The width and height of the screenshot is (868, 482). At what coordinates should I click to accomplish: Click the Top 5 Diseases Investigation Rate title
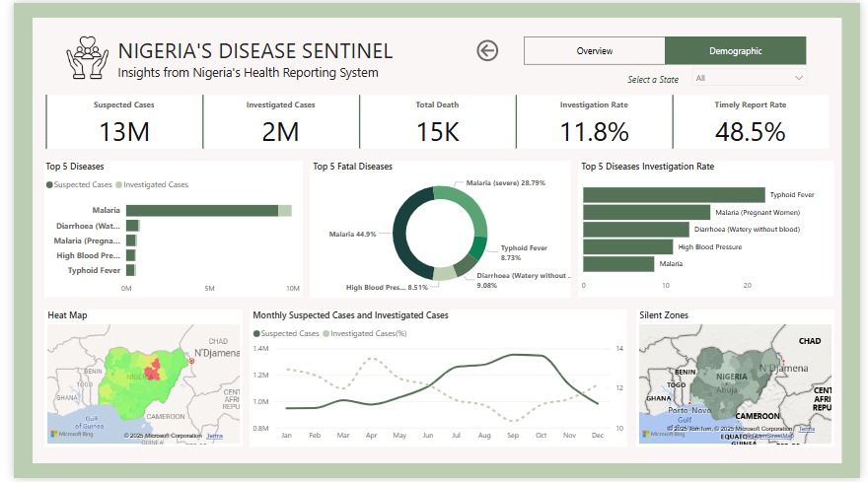click(648, 167)
